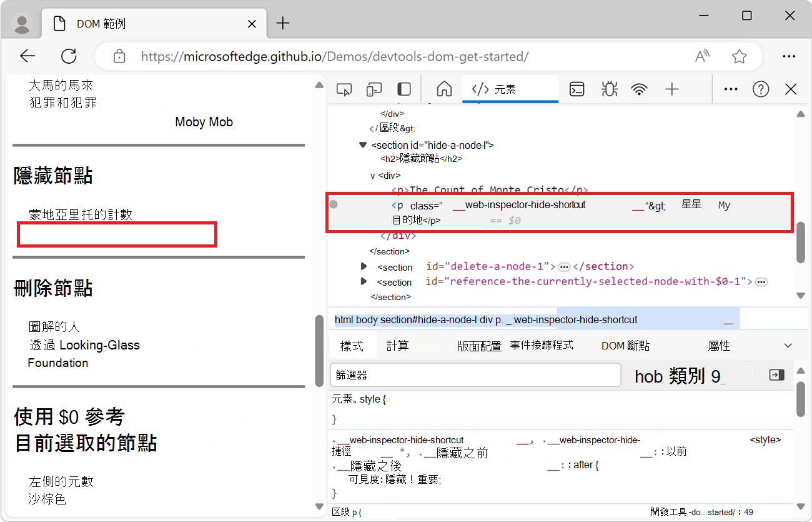Expand the delete-a-node-1 section
Screen dimensions: 812x522
[364, 266]
